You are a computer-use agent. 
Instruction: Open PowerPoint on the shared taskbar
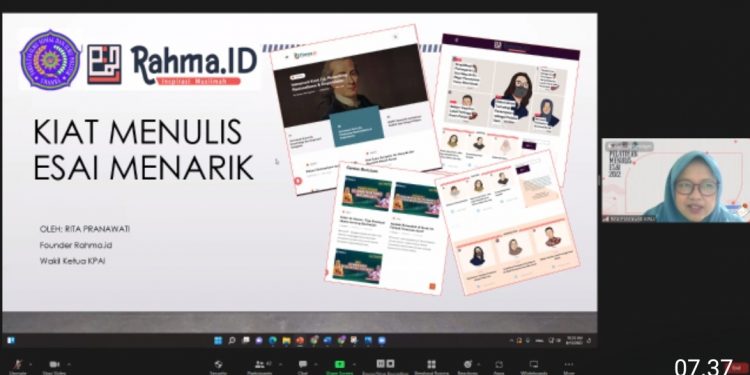click(300, 341)
